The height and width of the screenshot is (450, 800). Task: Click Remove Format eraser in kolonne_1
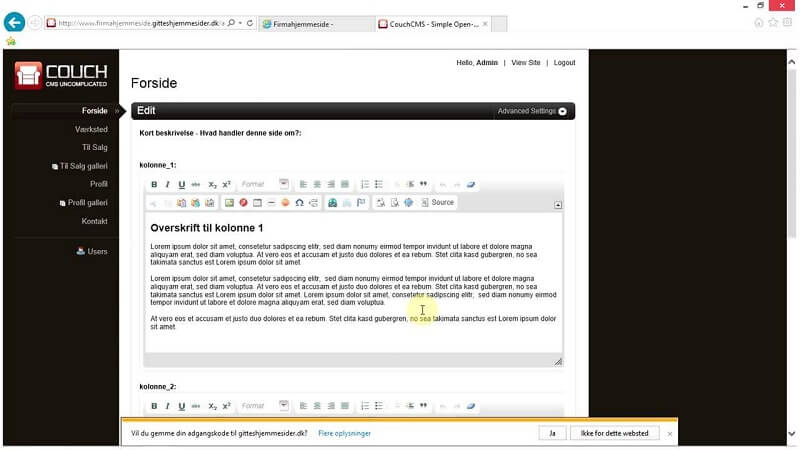pos(471,184)
